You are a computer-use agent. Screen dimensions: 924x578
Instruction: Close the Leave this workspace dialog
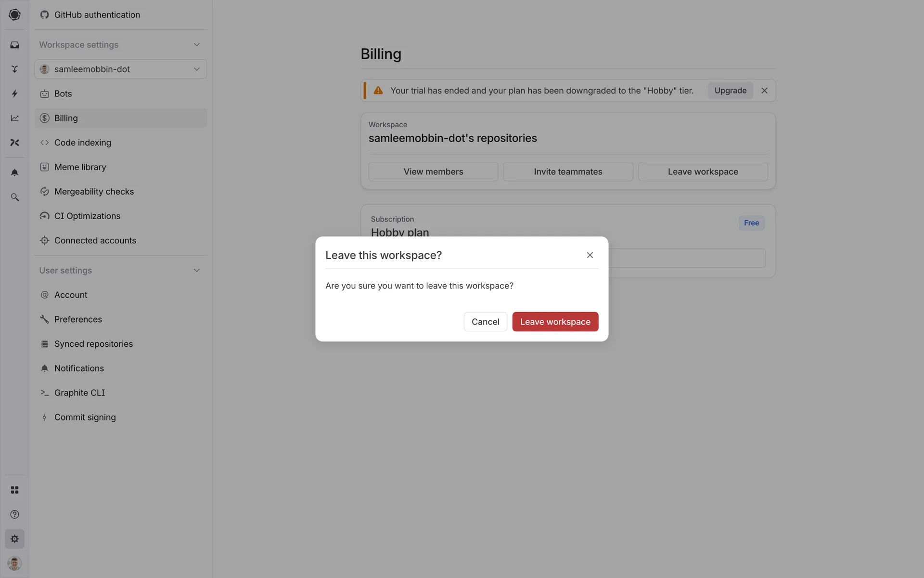click(590, 255)
